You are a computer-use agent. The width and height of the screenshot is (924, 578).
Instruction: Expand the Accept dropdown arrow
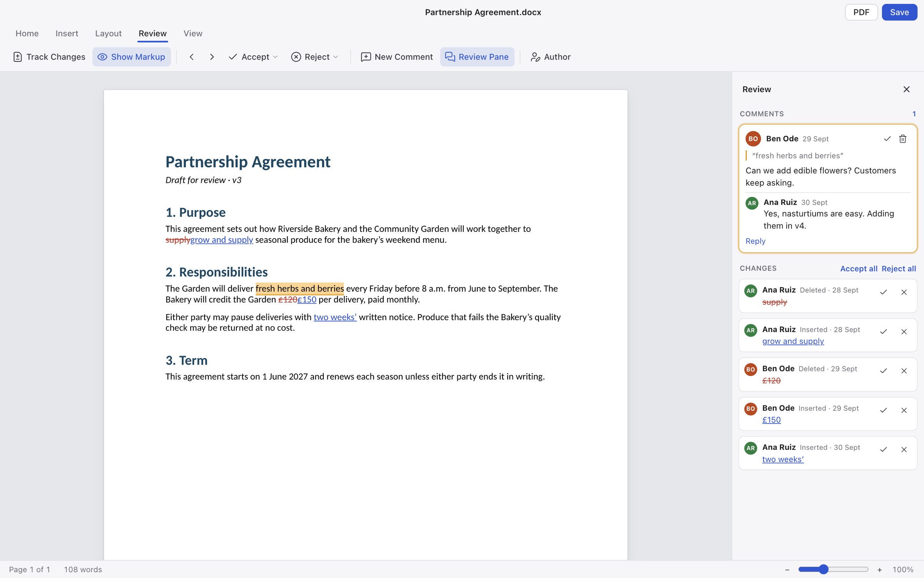pyautogui.click(x=275, y=57)
